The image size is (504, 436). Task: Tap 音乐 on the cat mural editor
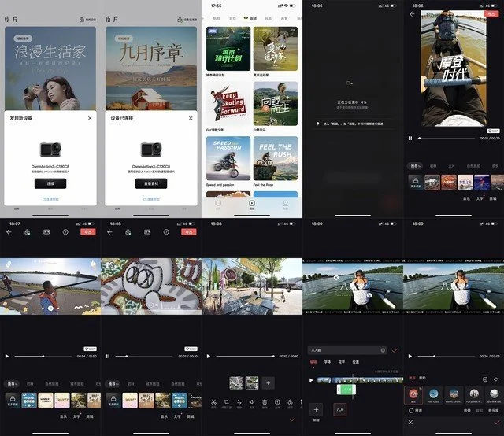click(164, 416)
